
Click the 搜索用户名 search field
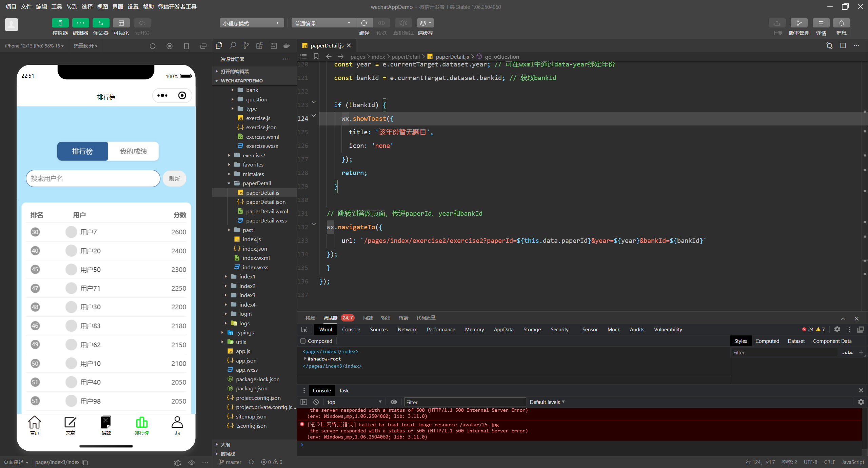click(x=93, y=178)
